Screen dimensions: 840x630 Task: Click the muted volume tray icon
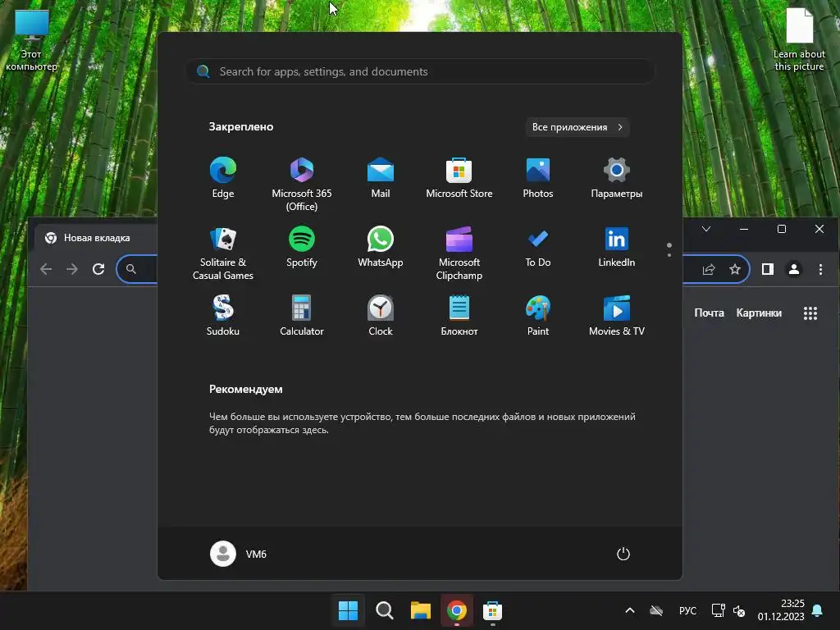coord(739,610)
